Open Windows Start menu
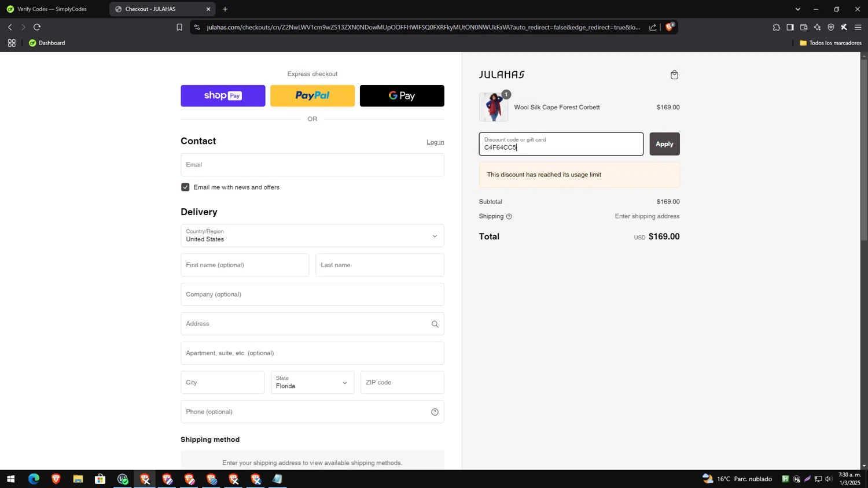 (x=10, y=479)
